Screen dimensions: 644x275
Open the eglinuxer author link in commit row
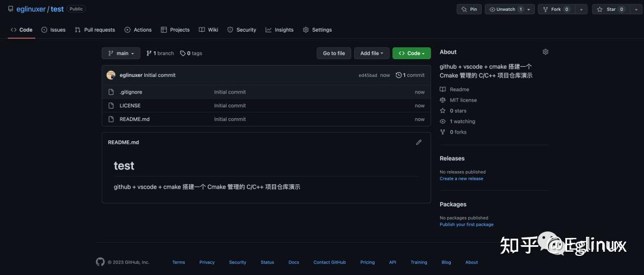[x=131, y=75]
